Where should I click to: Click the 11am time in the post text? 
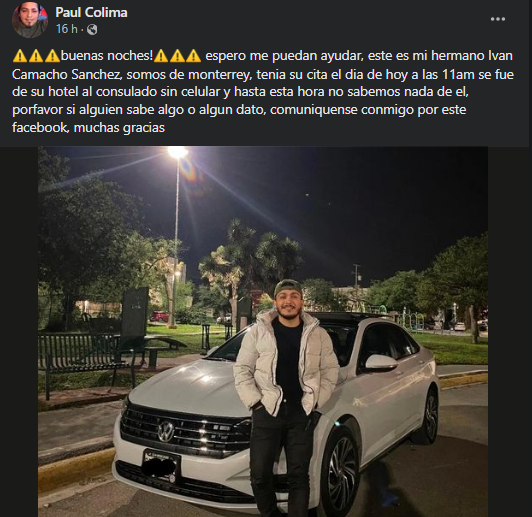458,74
